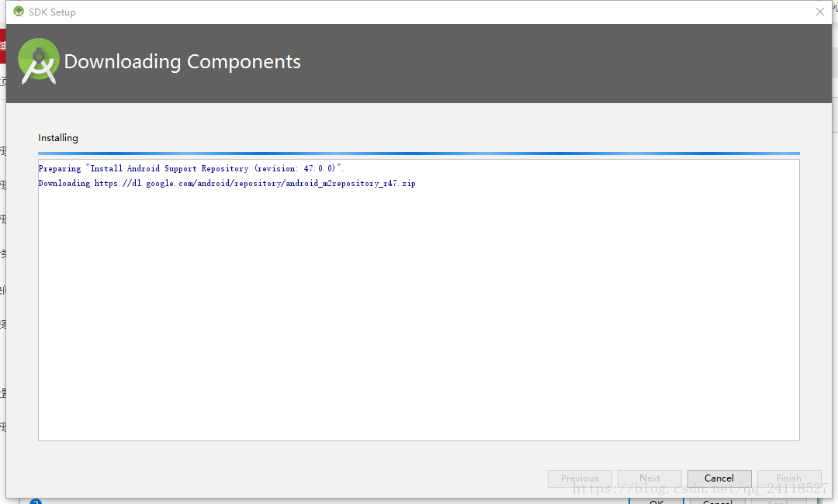Click the Installing progress bar
Image resolution: width=838 pixels, height=504 pixels.
click(x=419, y=152)
